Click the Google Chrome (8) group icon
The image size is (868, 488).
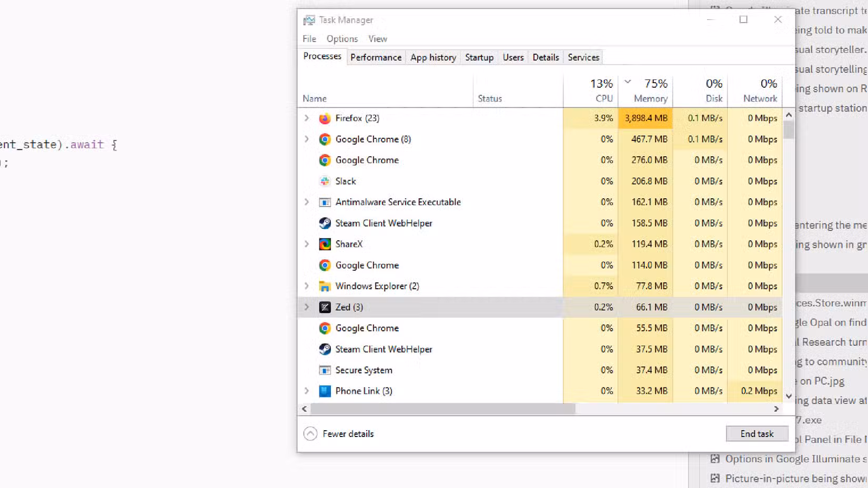pyautogui.click(x=325, y=139)
